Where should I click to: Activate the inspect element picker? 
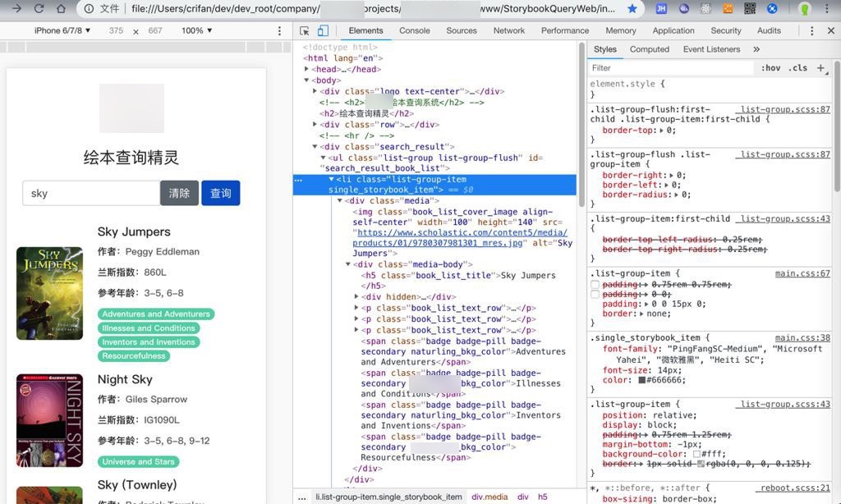[304, 31]
